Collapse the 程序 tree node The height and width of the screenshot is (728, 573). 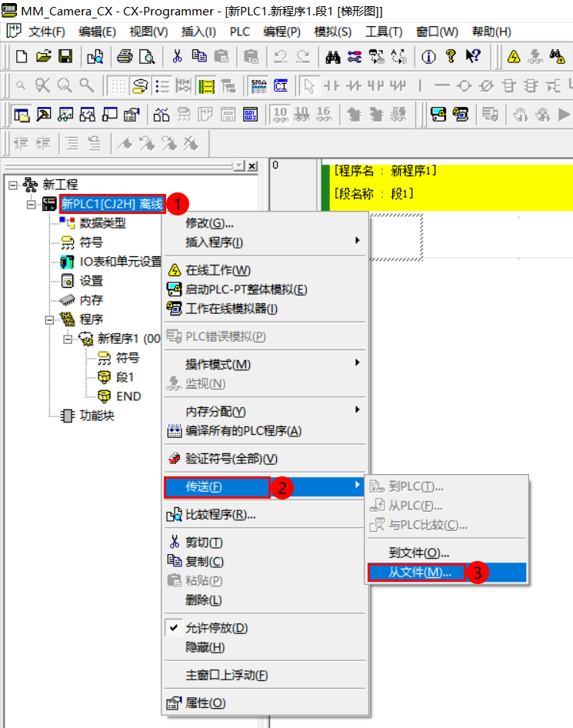(x=49, y=319)
